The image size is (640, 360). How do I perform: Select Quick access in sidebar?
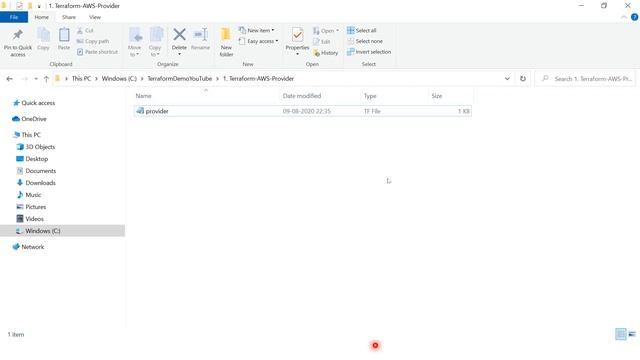pyautogui.click(x=38, y=103)
